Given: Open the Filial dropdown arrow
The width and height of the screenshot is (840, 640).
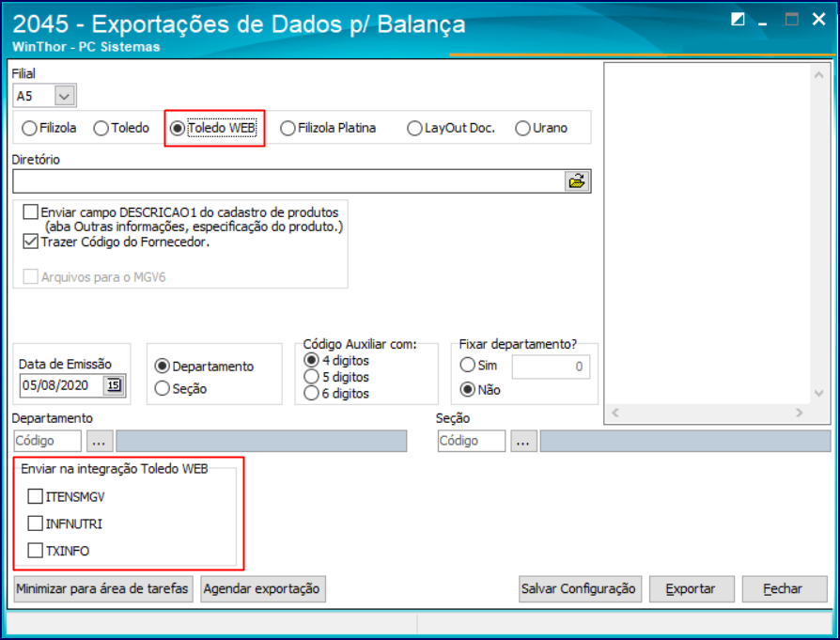Looking at the screenshot, I should click(64, 96).
